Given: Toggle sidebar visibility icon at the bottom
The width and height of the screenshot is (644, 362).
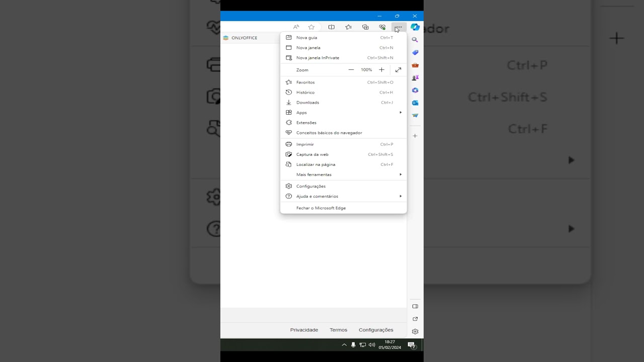Looking at the screenshot, I should click(415, 306).
